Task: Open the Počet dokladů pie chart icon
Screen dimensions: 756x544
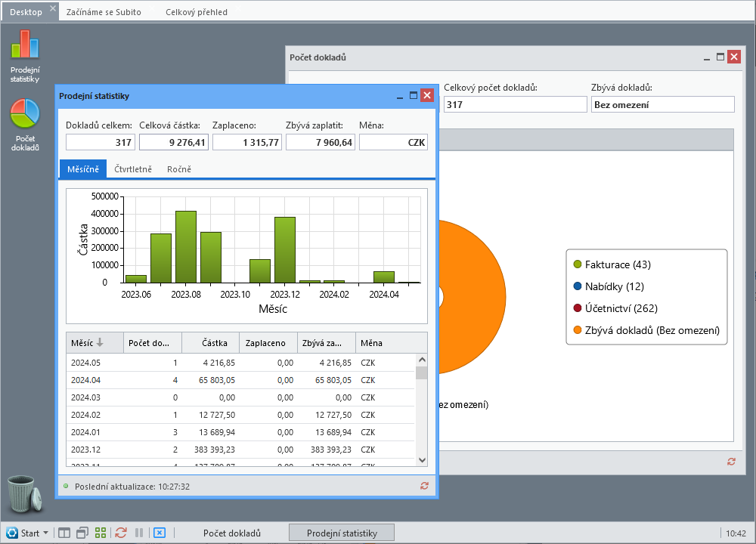Action: click(25, 125)
